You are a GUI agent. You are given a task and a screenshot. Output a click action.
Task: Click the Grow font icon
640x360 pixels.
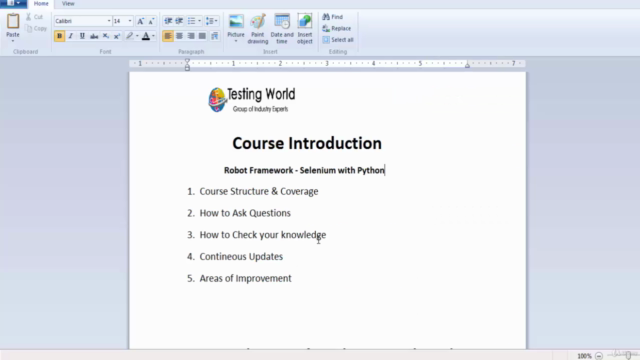(140, 21)
